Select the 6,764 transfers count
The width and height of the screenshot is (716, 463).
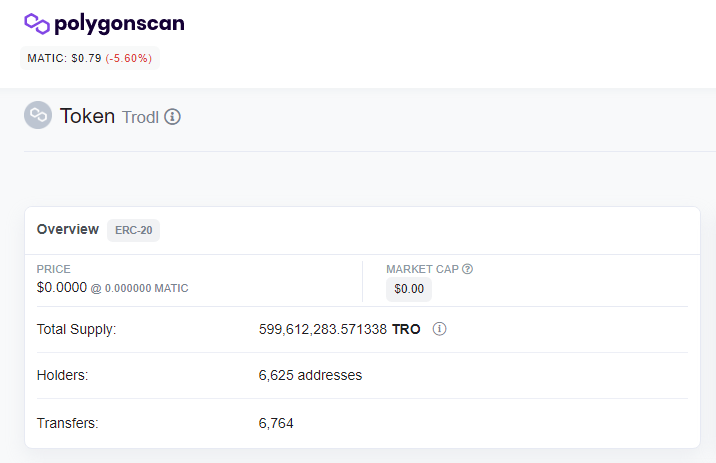coord(276,423)
